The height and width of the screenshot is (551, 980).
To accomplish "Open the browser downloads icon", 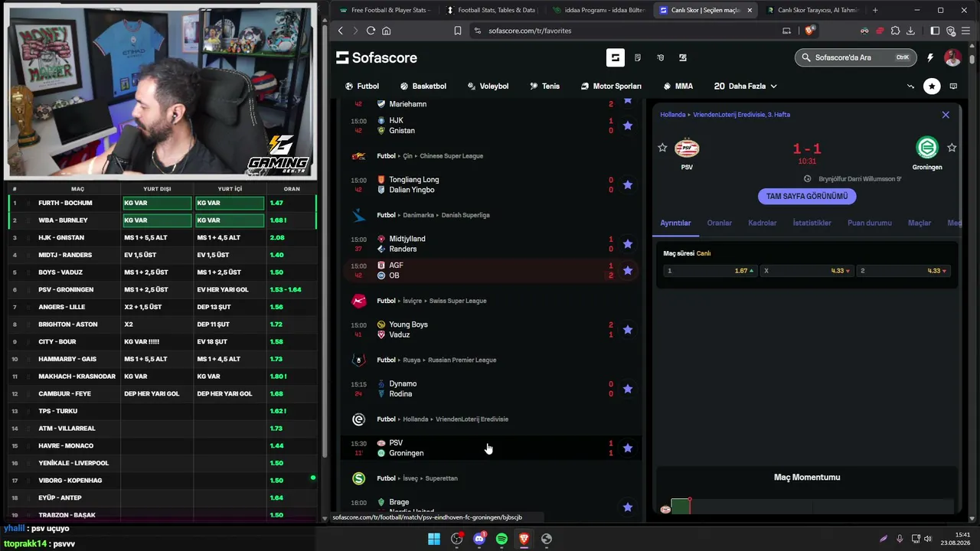I will 910,31.
